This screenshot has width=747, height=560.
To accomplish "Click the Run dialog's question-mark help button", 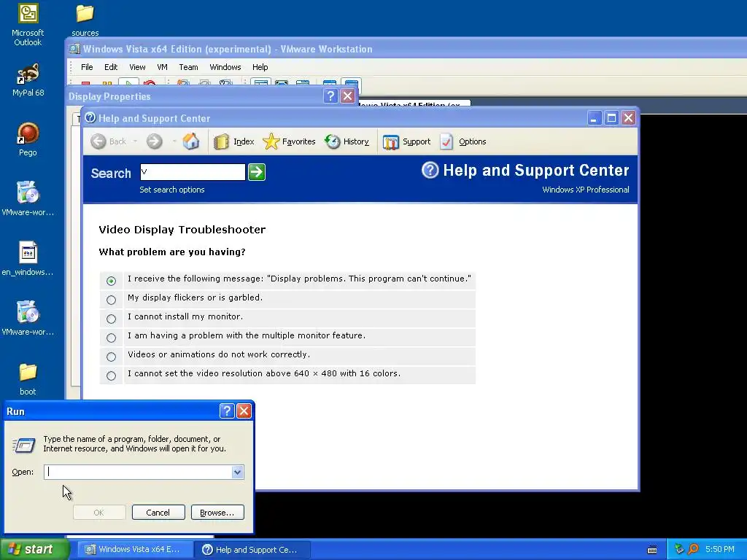I will (x=227, y=411).
